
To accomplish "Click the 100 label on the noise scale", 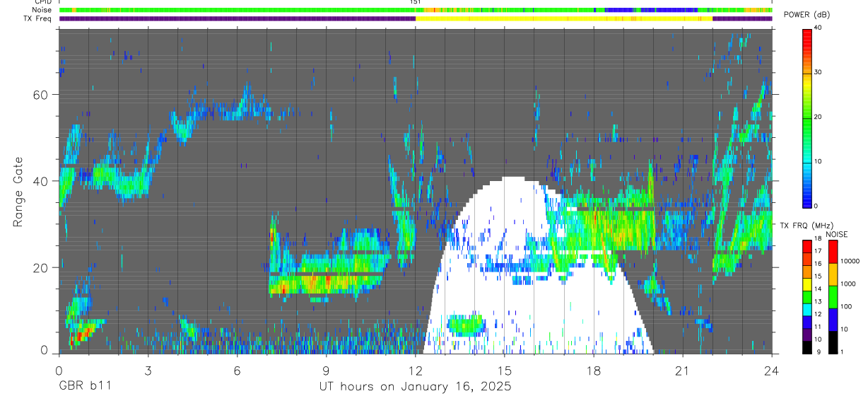I will [848, 306].
